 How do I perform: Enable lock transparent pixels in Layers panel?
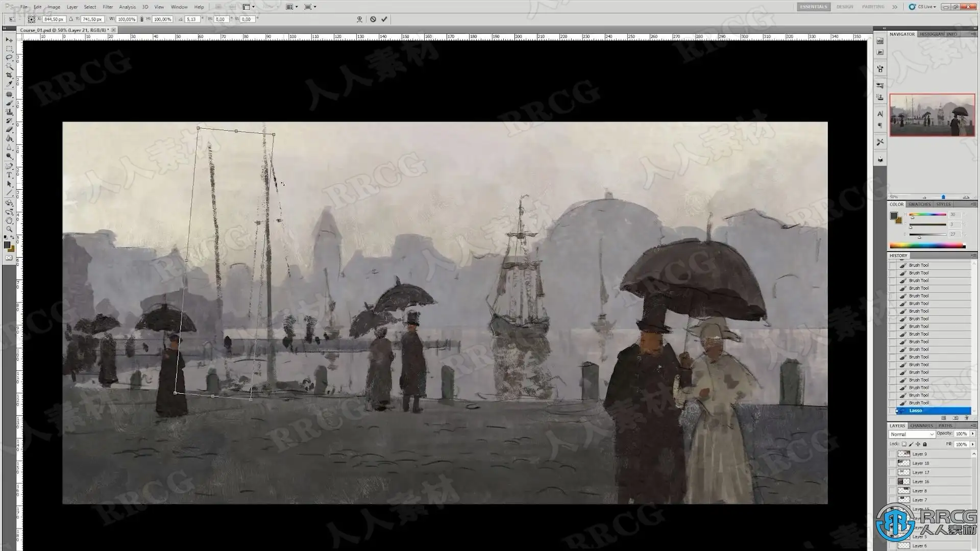tap(904, 444)
